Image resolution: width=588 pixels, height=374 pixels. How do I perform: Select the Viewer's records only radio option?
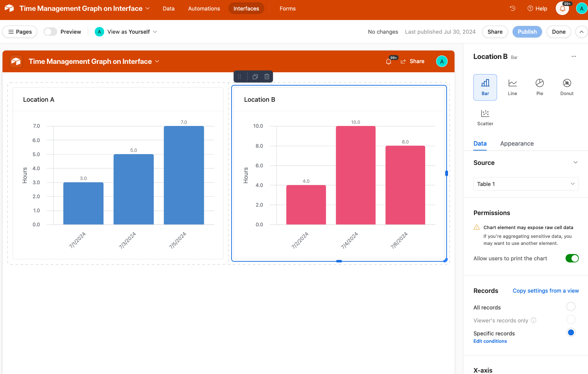coord(571,320)
